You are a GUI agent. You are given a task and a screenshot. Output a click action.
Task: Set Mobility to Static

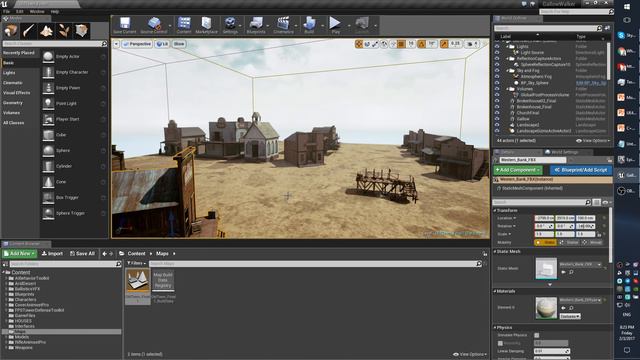(x=545, y=242)
